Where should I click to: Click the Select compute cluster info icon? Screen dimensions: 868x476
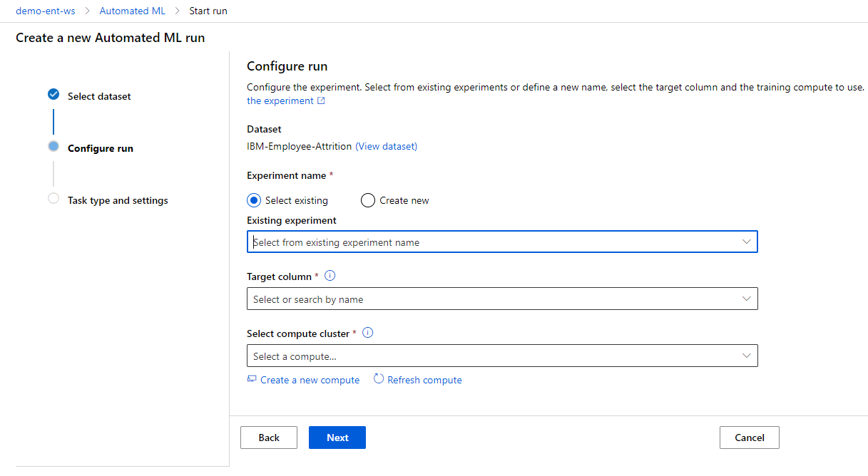pyautogui.click(x=368, y=333)
